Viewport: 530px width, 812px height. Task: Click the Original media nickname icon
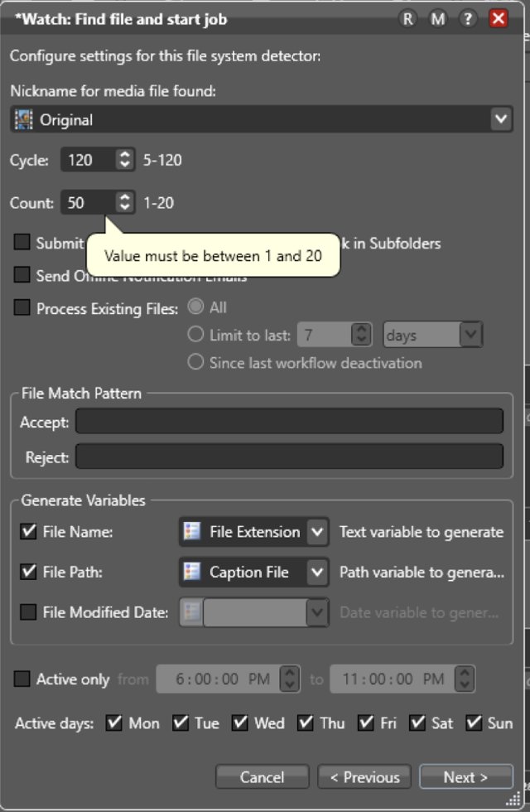pyautogui.click(x=23, y=119)
